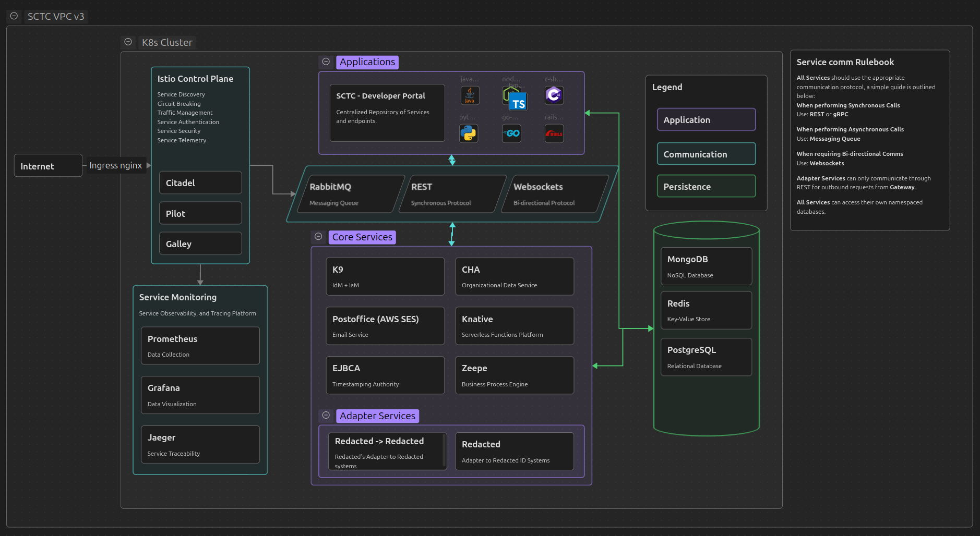980x536 pixels.
Task: Select the REST Synchronous Protocol node
Action: click(452, 194)
